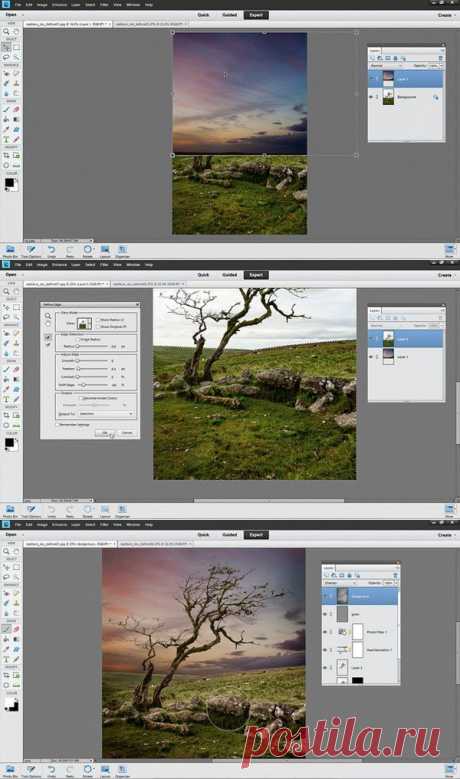Click Cancel in Refine Edge dialog
The height and width of the screenshot is (779, 460).
coord(127,433)
